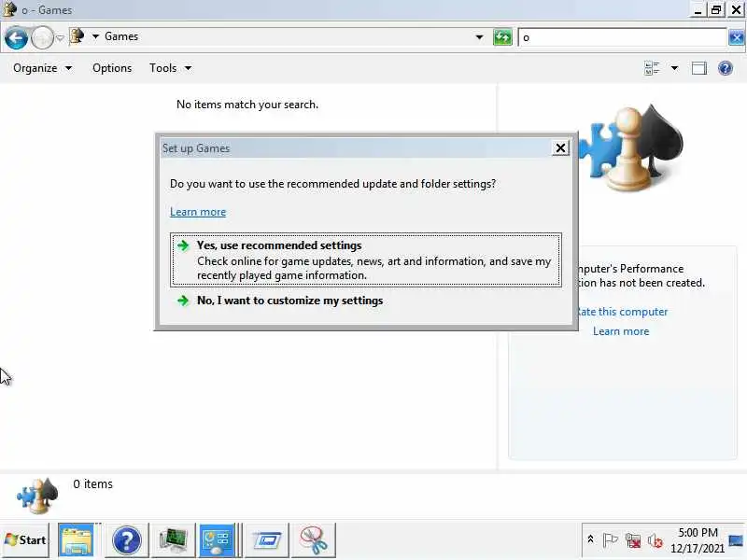Screen dimensions: 747x560
Task: Open the Start menu
Action: [x=25, y=540]
